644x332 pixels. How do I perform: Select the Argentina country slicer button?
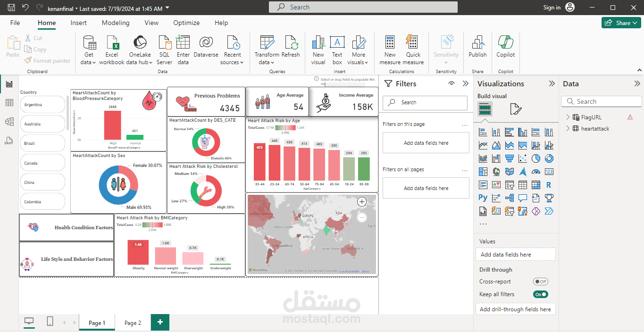[42, 105]
